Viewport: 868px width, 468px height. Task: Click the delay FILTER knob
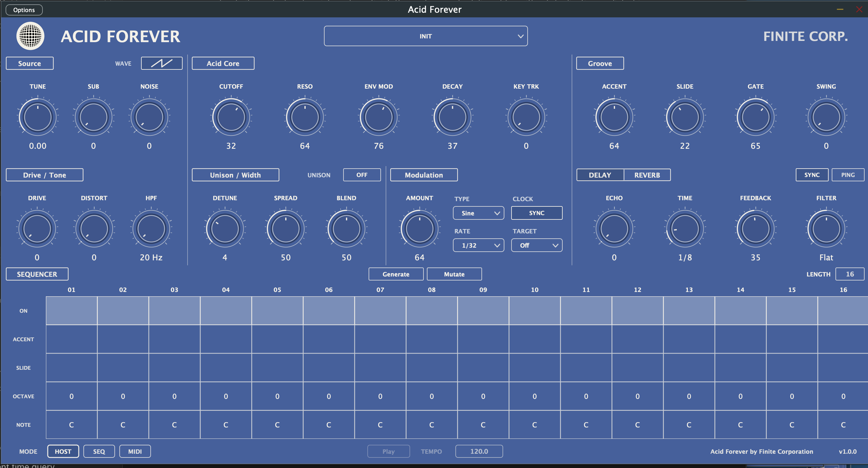826,229
